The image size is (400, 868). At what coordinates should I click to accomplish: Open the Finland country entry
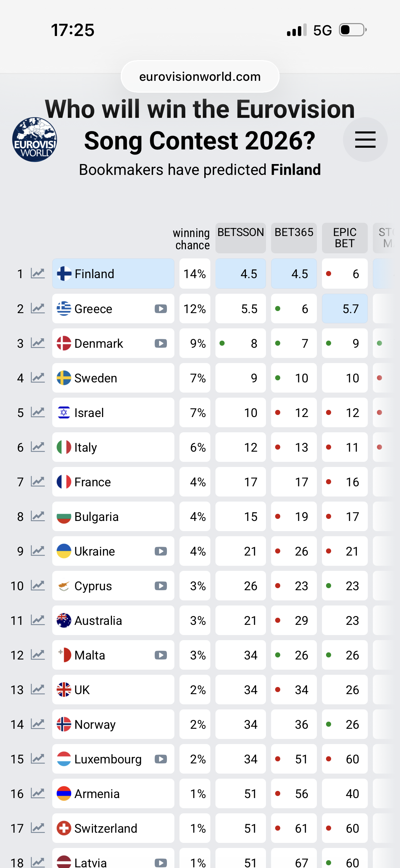[x=113, y=274]
